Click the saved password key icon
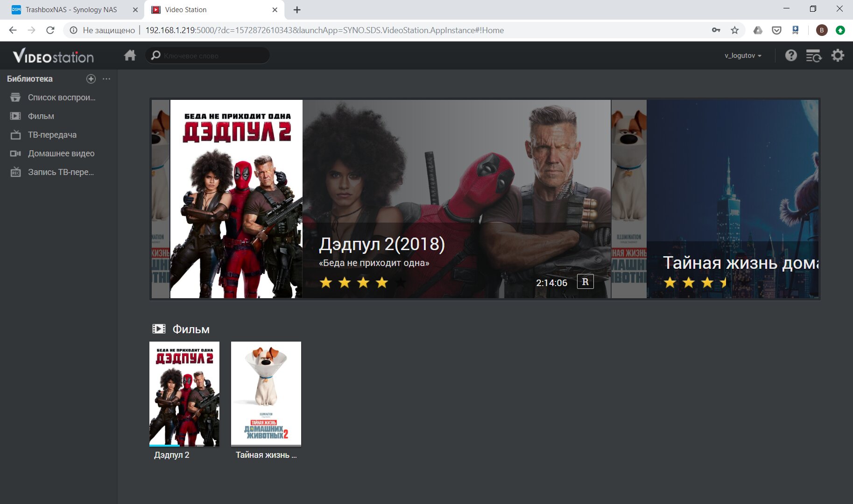853x504 pixels. tap(716, 30)
